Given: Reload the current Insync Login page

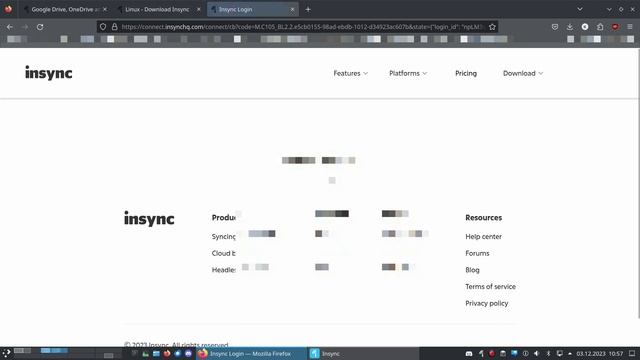Looking at the screenshot, I should click(40, 27).
